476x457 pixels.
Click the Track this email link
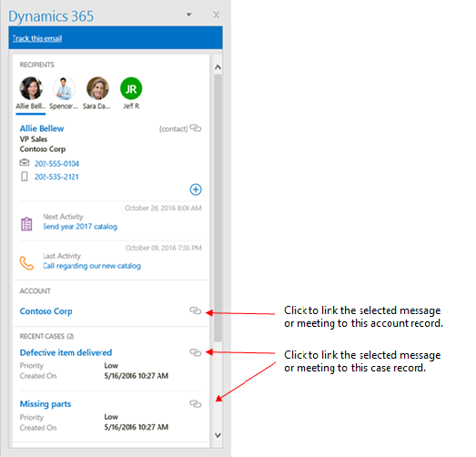[x=37, y=38]
